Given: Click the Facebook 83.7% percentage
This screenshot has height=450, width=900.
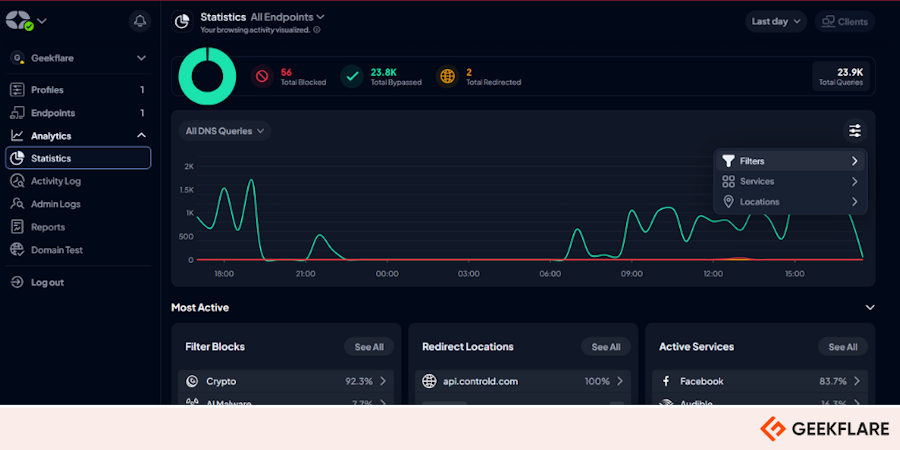Looking at the screenshot, I should (833, 381).
